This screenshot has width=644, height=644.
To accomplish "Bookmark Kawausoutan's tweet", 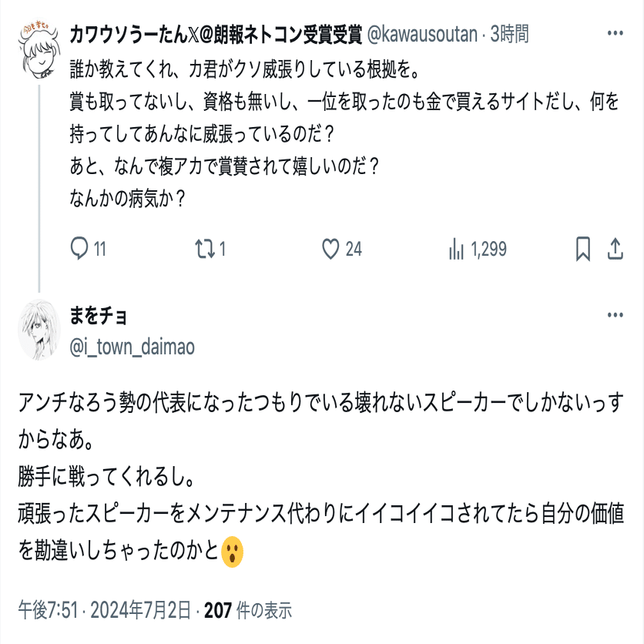I will [x=583, y=249].
